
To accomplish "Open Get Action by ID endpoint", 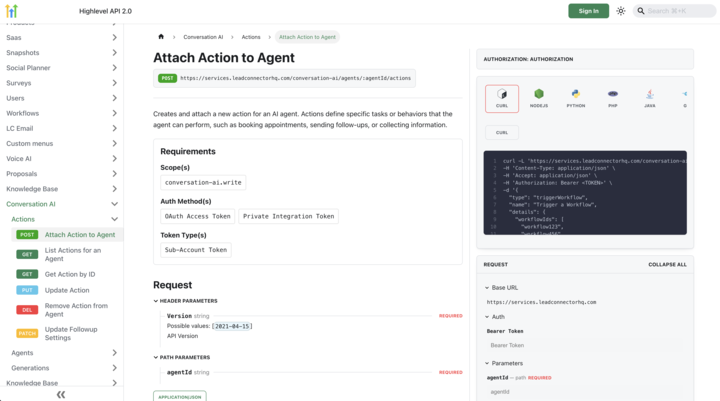I will [70, 274].
